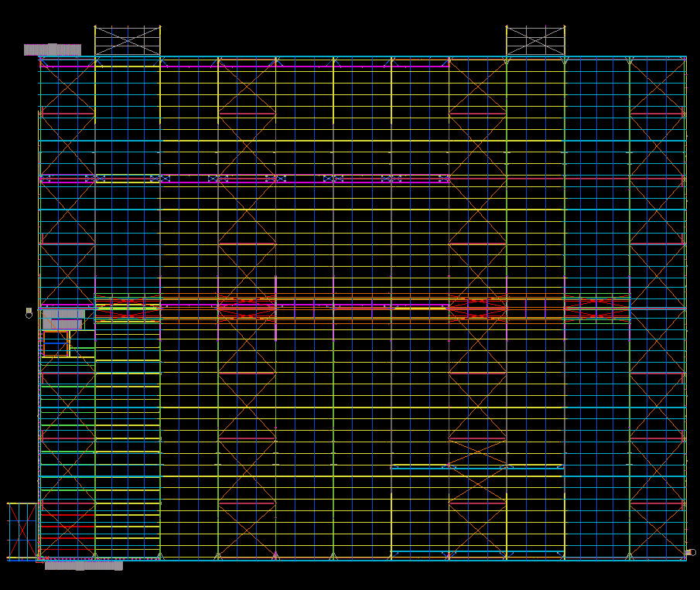Click the red horizontal bars in the bottom-left bay
The image size is (700, 590).
67,526
